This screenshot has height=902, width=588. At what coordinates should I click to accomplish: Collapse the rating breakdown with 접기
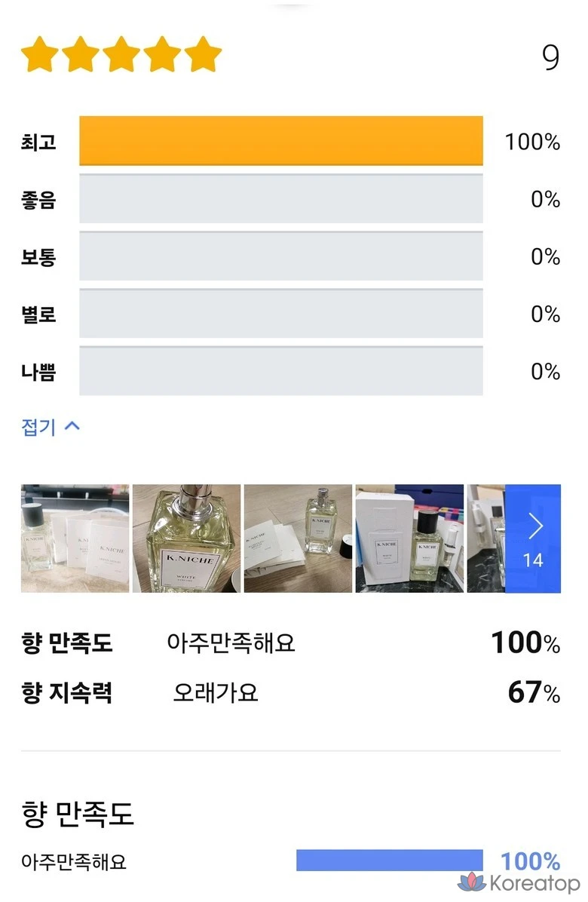click(x=39, y=427)
